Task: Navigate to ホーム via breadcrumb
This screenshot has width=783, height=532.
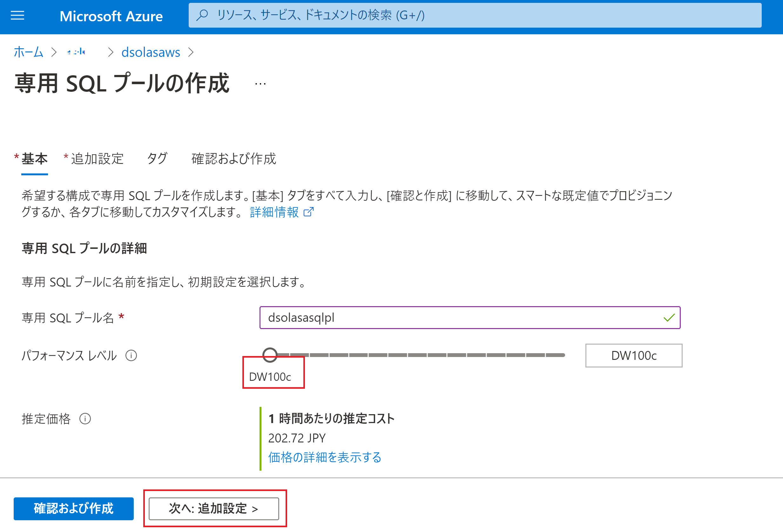Action: click(28, 52)
